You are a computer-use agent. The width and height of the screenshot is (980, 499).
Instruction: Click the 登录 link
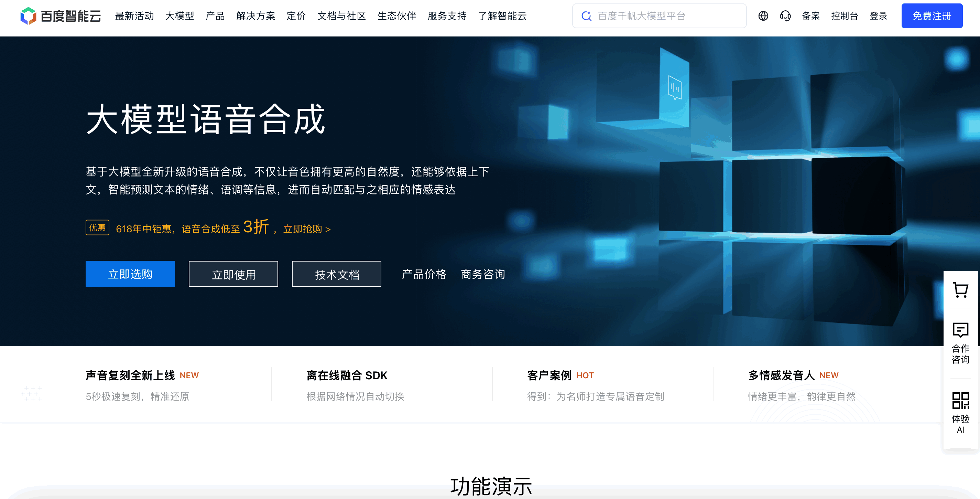878,16
